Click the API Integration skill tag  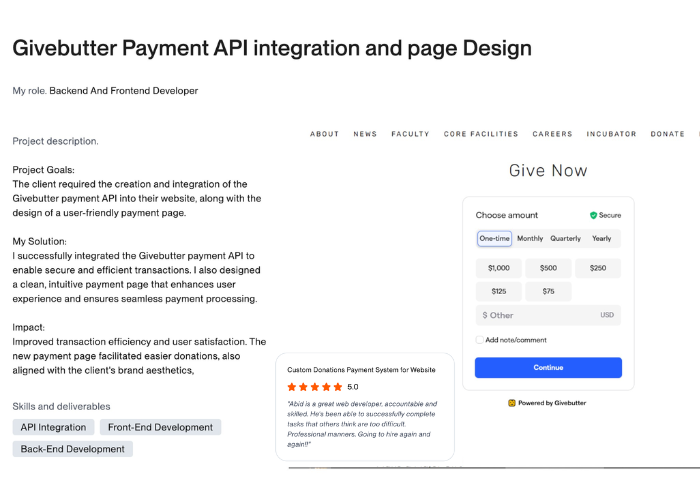point(53,427)
